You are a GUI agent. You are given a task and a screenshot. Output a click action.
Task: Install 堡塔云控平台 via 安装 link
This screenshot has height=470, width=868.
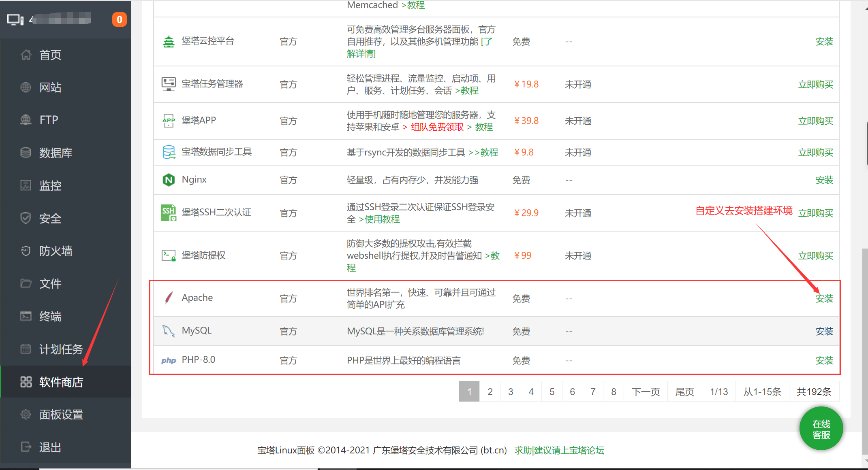click(824, 42)
